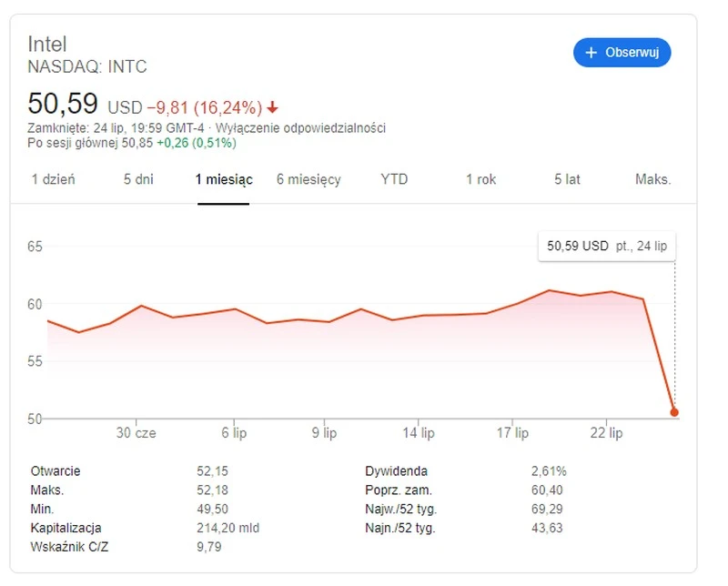Select the 1 dzień time range tab
Screen dimensions: 728x586
coord(54,179)
